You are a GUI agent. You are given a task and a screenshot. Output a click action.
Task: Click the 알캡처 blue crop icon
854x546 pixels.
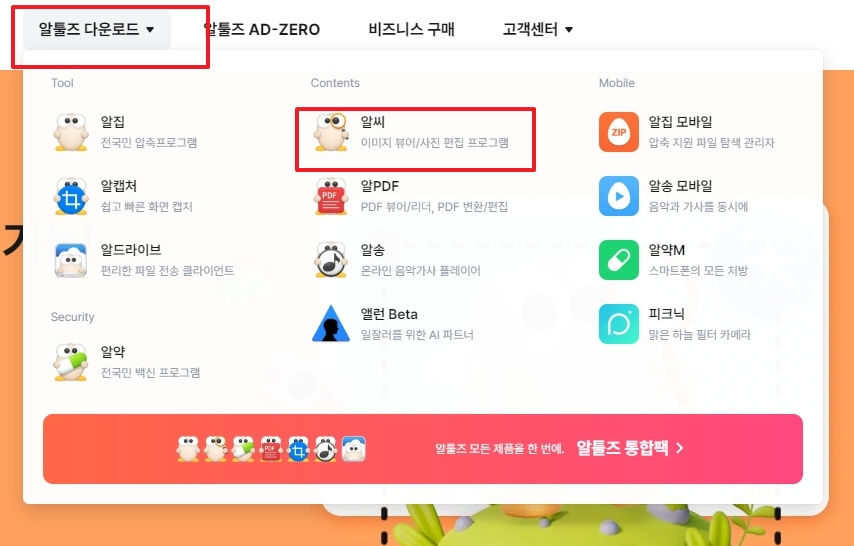point(71,196)
